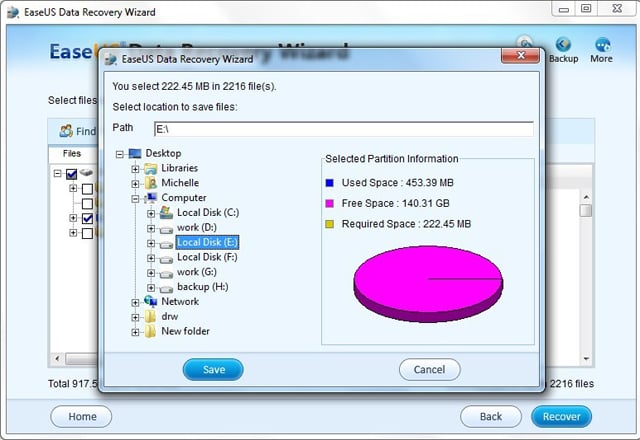This screenshot has width=640, height=440.
Task: Click the Michelle user folder icon
Action: pos(151,183)
